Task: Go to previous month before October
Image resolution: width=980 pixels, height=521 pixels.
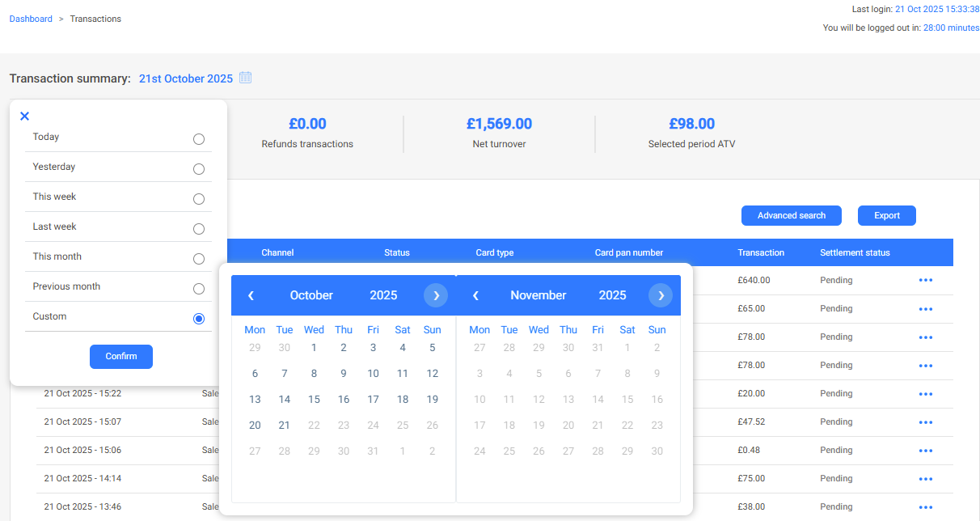Action: click(x=251, y=296)
